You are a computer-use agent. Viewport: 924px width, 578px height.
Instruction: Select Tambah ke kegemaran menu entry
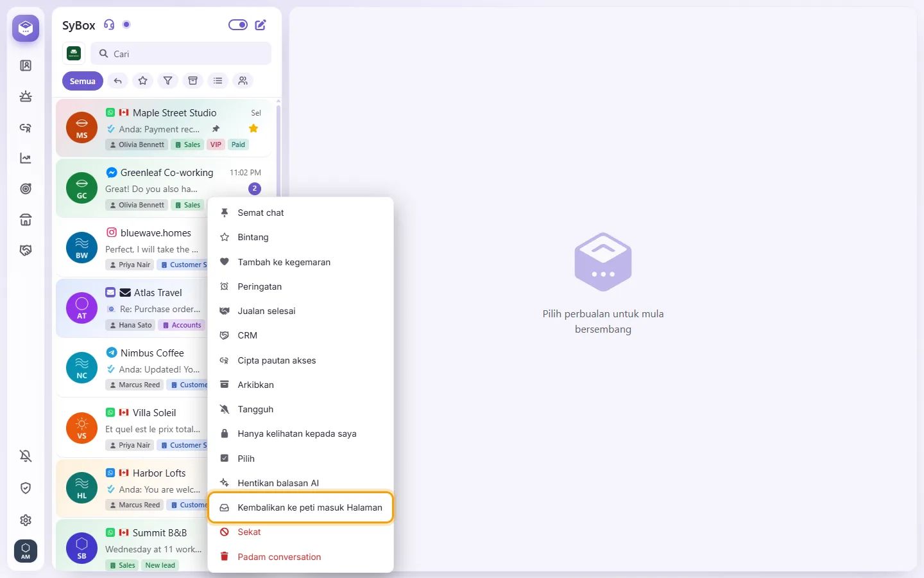300,262
